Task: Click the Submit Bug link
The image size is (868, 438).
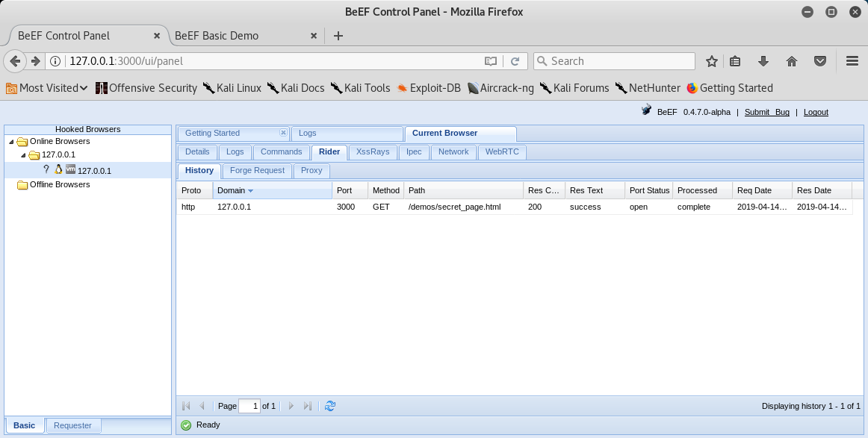Action: pyautogui.click(x=766, y=112)
